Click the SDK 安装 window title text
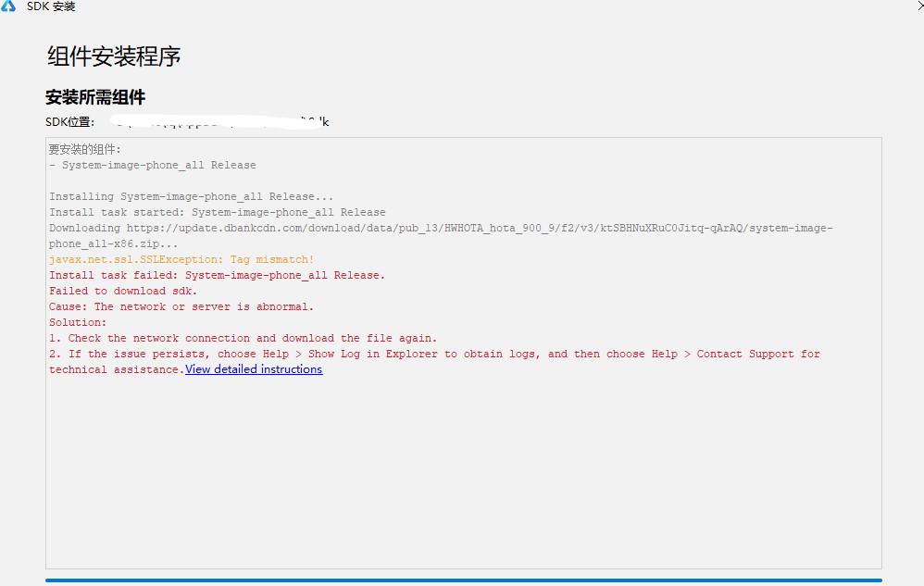924x586 pixels. pyautogui.click(x=51, y=7)
